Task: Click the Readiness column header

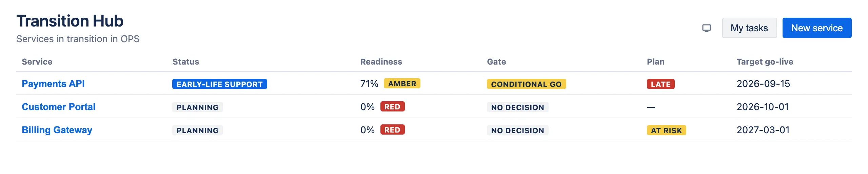Action: (x=381, y=62)
